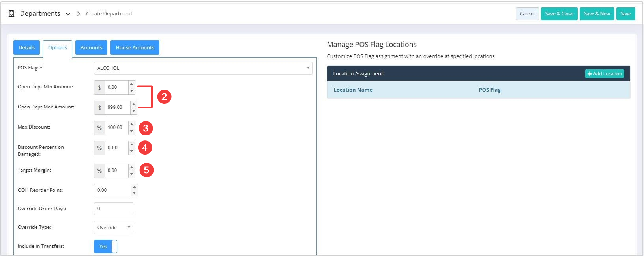
Task: Click the Location Name column header
Action: (353, 90)
